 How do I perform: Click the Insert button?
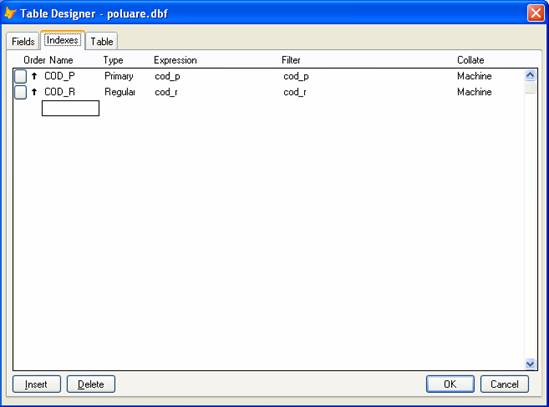coord(36,384)
